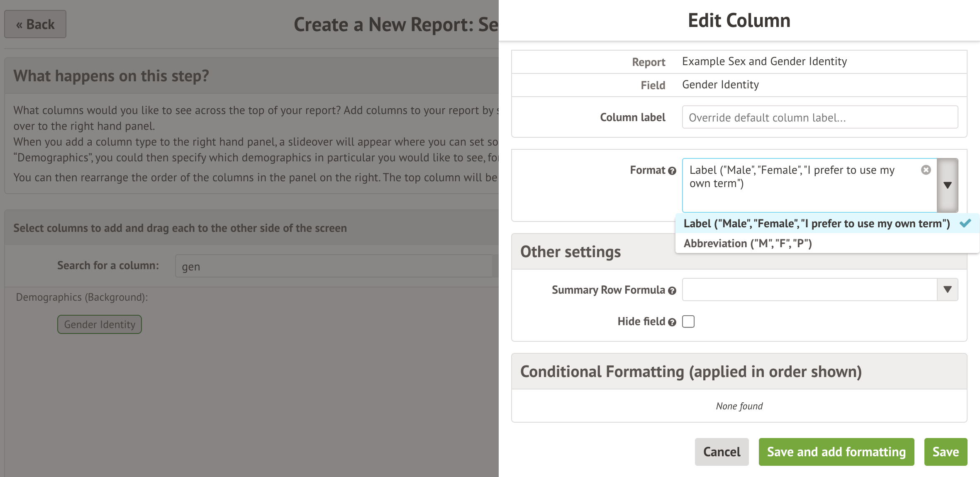The width and height of the screenshot is (980, 477).
Task: Choose Abbreviation M F P format
Action: click(748, 243)
